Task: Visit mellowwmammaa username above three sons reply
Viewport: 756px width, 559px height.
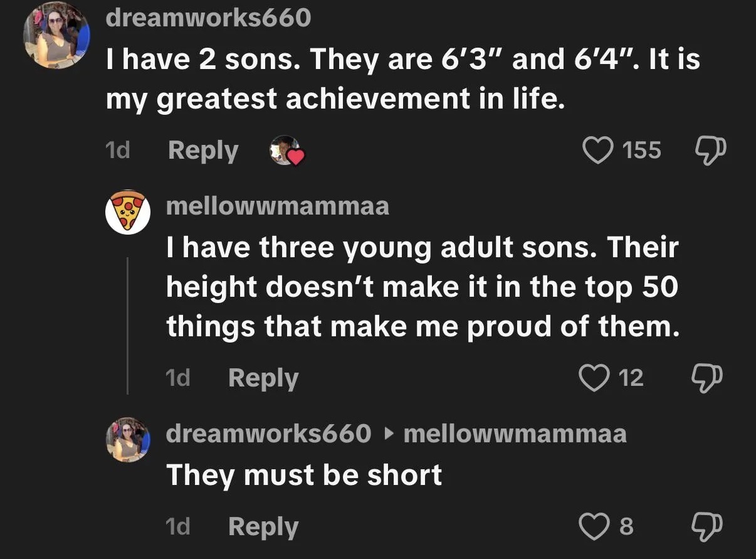Action: click(278, 206)
